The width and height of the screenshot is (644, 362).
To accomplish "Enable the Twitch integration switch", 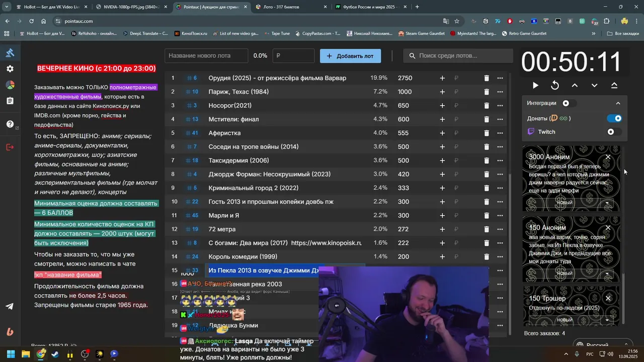I will pos(614,132).
